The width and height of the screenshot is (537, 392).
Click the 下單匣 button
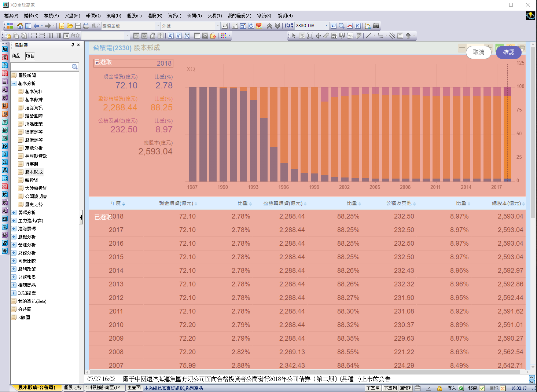click(373, 388)
